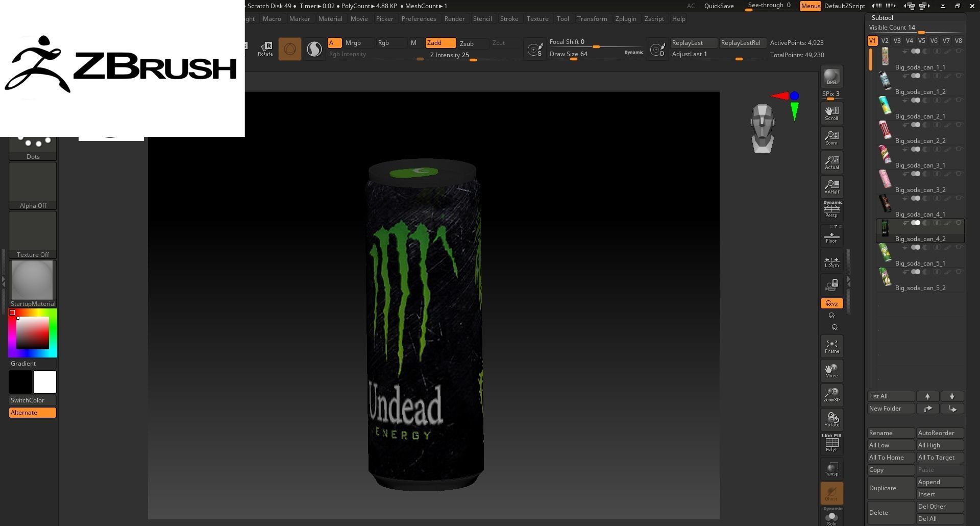
Task: Click the Rename button
Action: (891, 433)
